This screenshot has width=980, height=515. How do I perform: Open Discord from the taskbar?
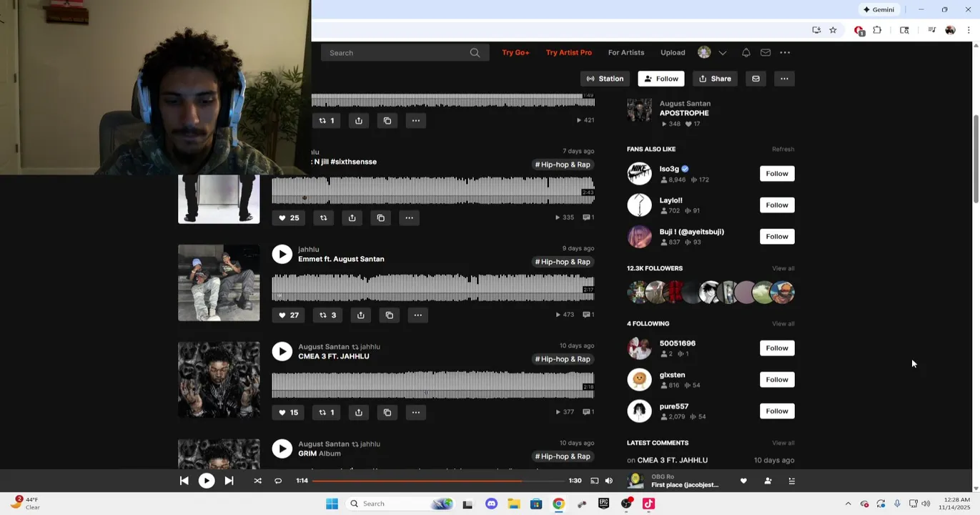(x=491, y=504)
